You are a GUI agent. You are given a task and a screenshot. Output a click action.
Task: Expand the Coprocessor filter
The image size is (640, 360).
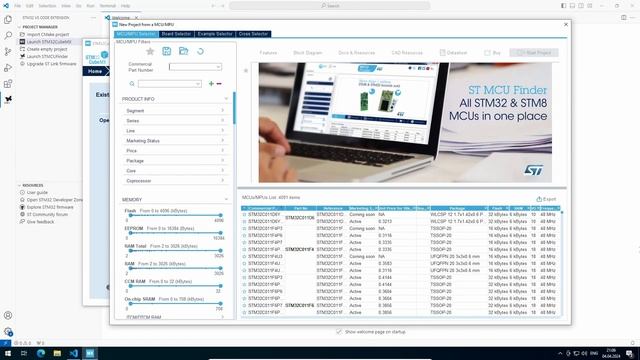222,181
